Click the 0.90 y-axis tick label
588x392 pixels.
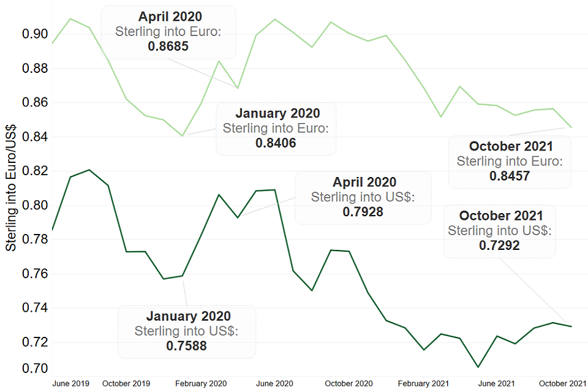(x=35, y=34)
